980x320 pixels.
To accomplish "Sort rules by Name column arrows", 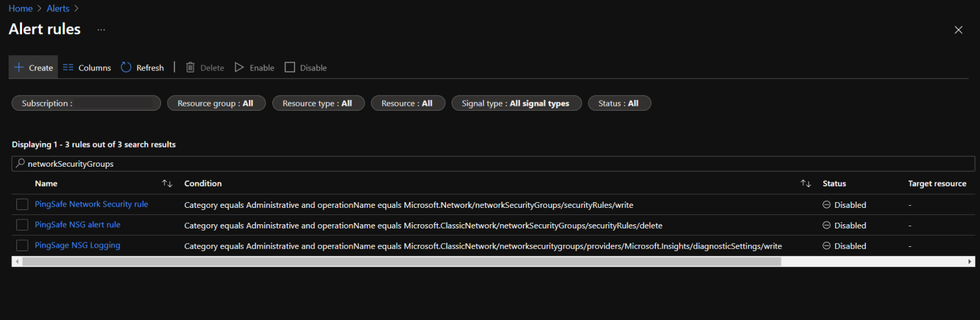I will coord(167,184).
